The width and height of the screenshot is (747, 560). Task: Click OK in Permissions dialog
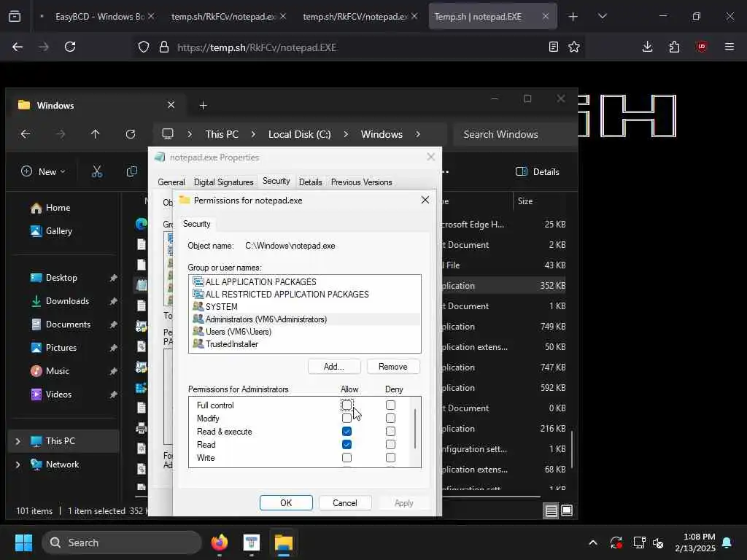tap(286, 503)
